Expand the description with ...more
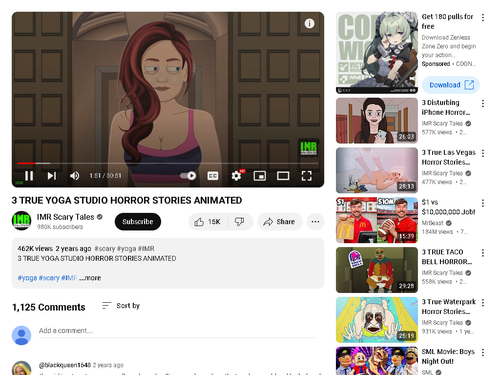This screenshot has height=375, width=500. 90,278
